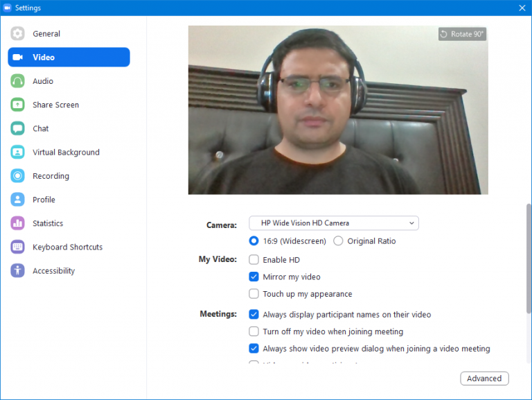Rotate the video preview 90 degrees
The height and width of the screenshot is (400, 532).
[462, 34]
